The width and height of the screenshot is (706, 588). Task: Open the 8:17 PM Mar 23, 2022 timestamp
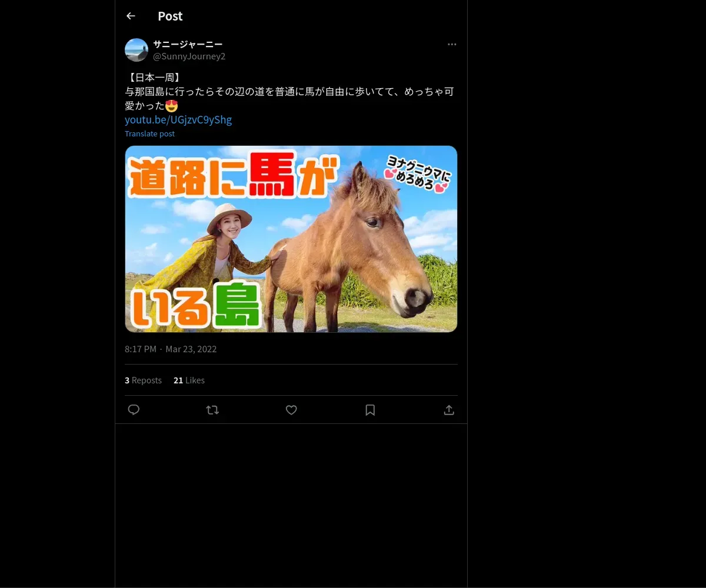(x=171, y=349)
